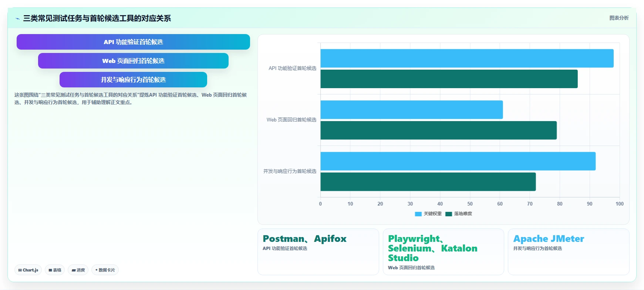This screenshot has width=644, height=290.
Task: Click the x-axis tick label 100
Action: click(620, 204)
